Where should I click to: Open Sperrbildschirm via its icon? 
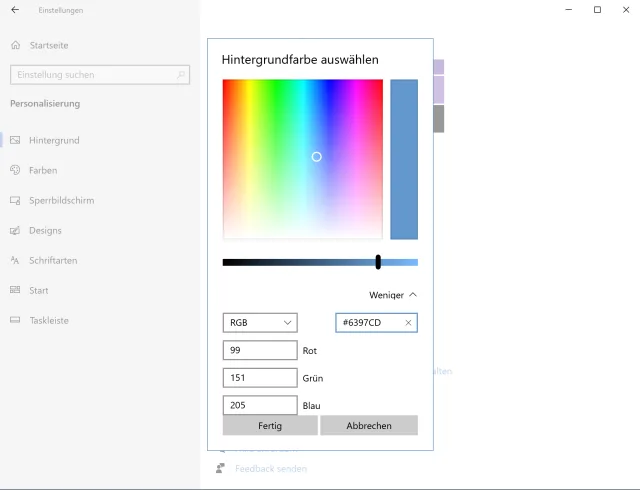click(15, 200)
